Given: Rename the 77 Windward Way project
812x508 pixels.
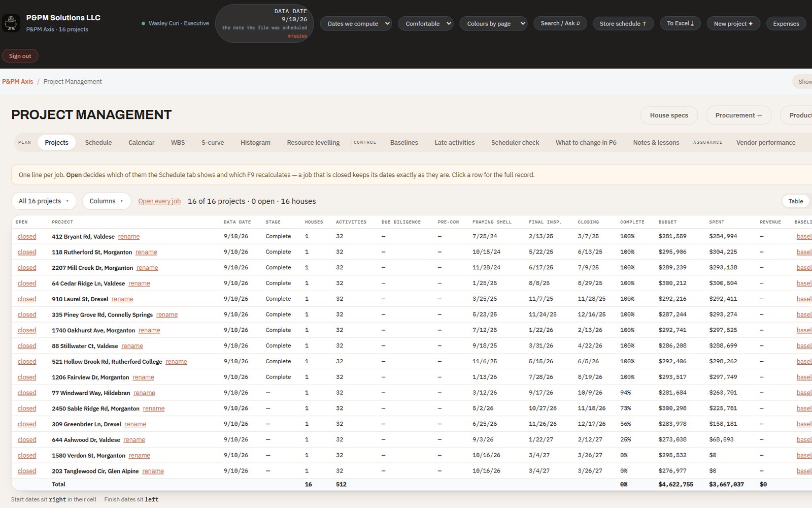Looking at the screenshot, I should coord(144,393).
